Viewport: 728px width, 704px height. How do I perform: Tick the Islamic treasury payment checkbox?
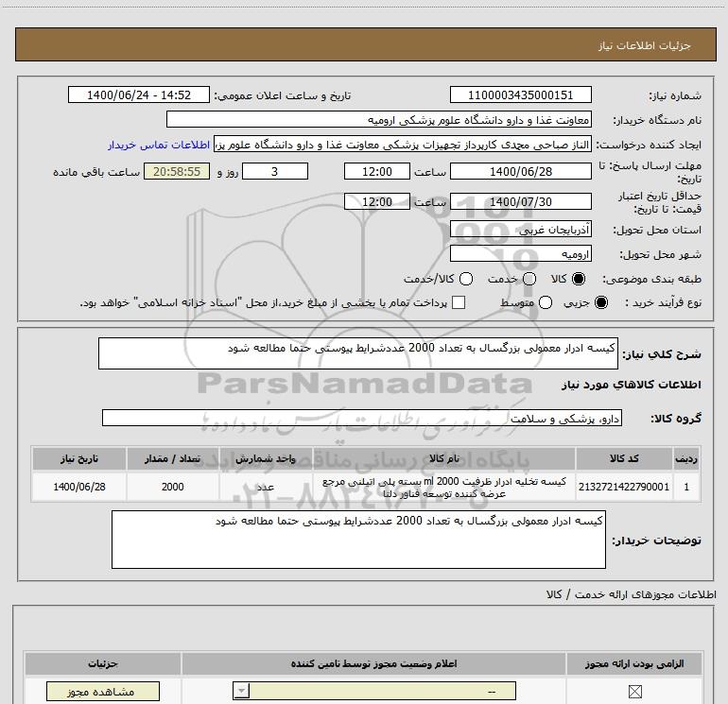point(459,302)
